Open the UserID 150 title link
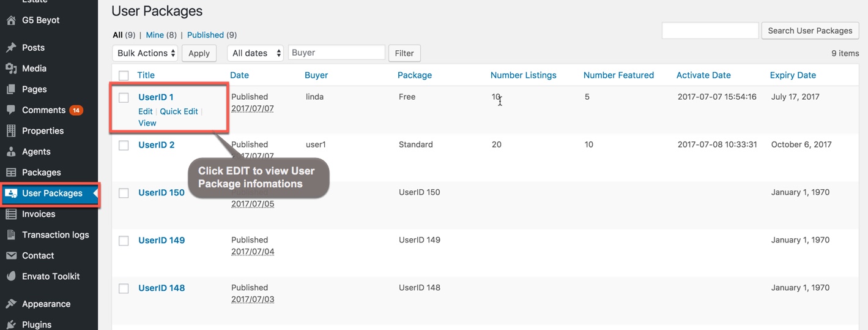 click(x=161, y=193)
